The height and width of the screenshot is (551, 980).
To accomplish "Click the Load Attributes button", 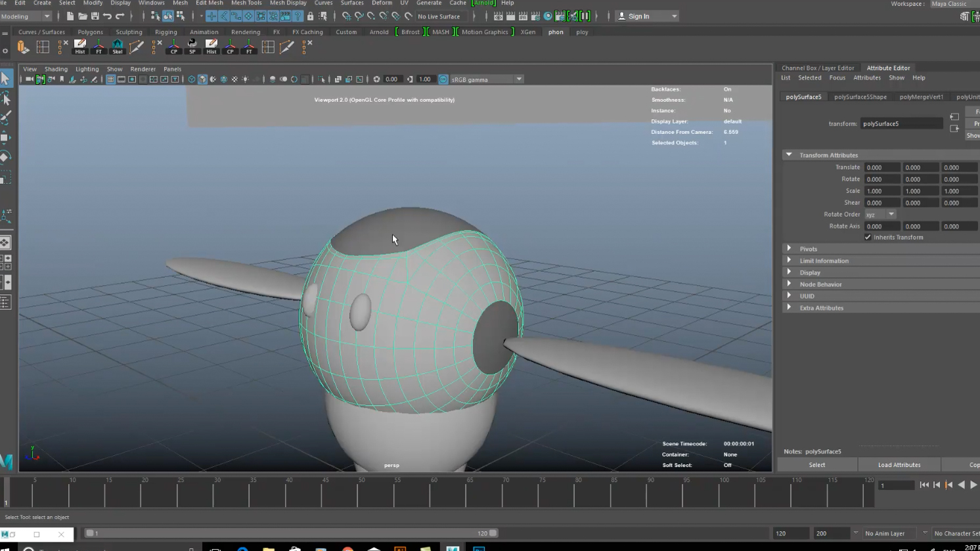I will 899,465.
